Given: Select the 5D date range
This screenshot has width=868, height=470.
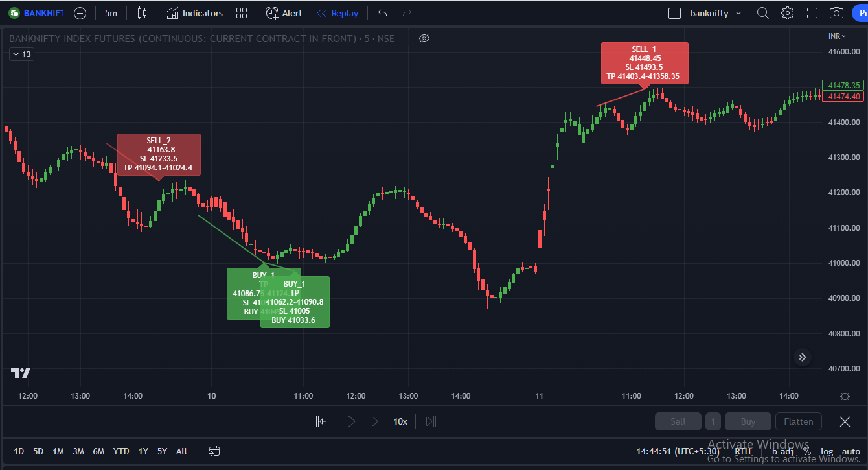Looking at the screenshot, I should 38,451.
